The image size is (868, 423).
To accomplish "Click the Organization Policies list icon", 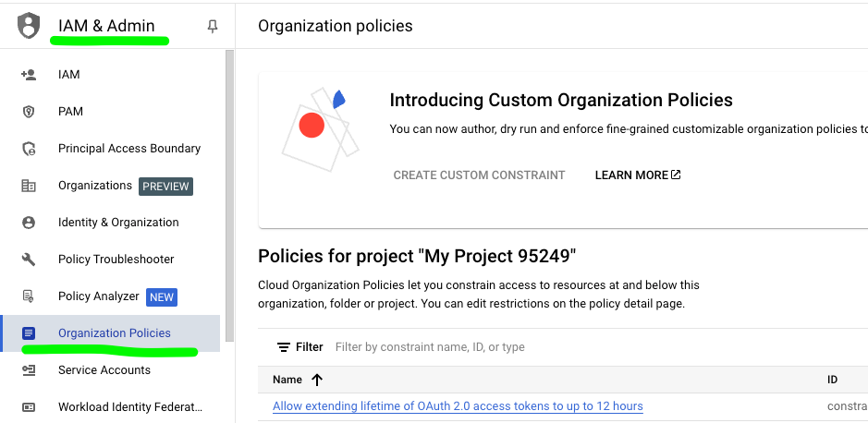I will 29,332.
